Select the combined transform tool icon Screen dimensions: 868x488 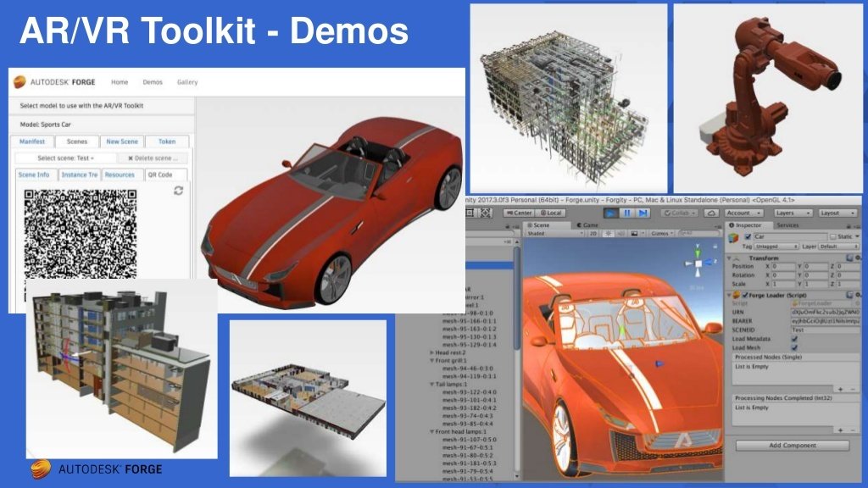486,213
